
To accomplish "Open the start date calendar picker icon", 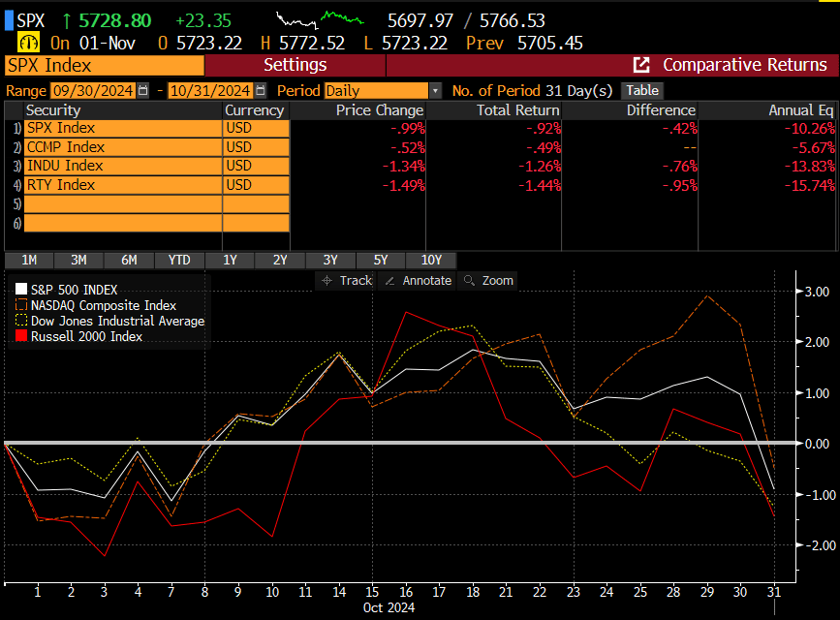I will coord(143,90).
